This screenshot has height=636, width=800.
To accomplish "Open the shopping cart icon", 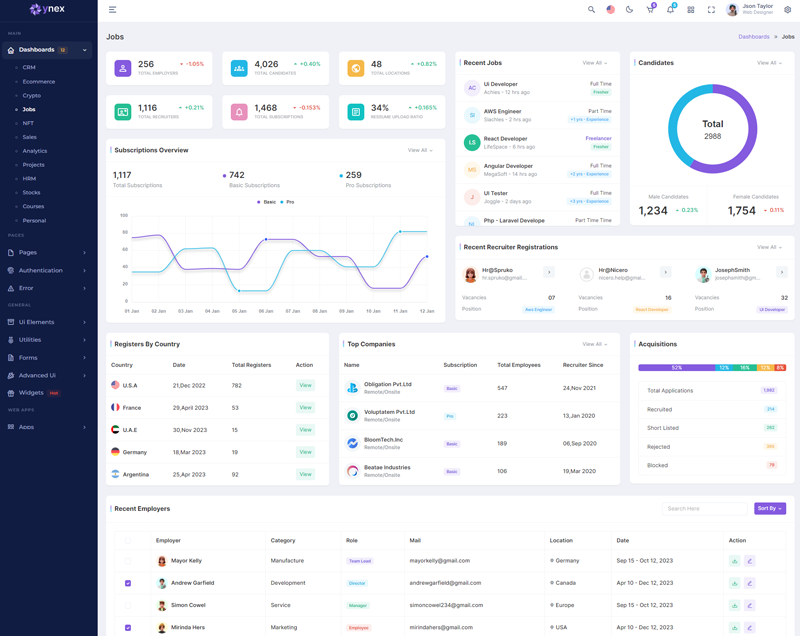I will pyautogui.click(x=650, y=10).
